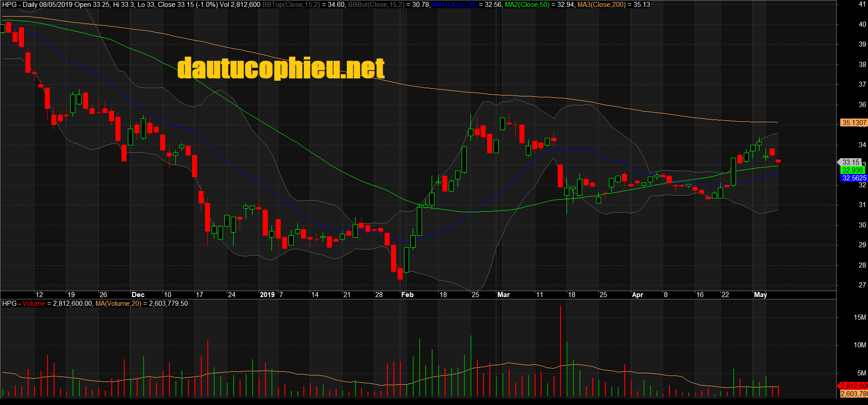Click the orange MA3(Close,200) legend label
Image resolution: width=868 pixels, height=405 pixels.
point(601,5)
